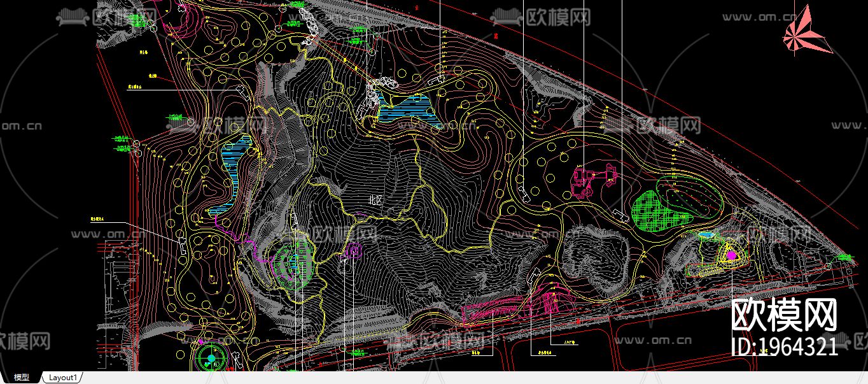This screenshot has width=868, height=384.
Task: Click the pink north arrow compass symbol
Action: point(808,30)
